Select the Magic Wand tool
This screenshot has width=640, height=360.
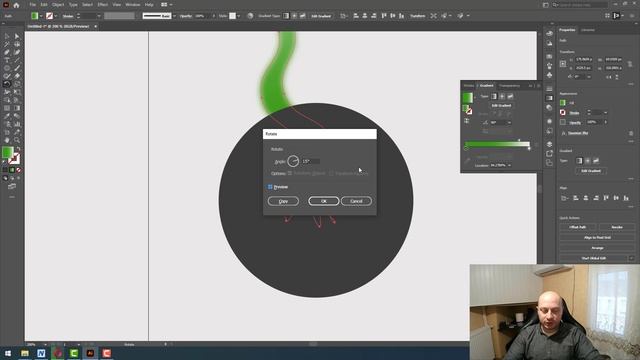[7, 44]
